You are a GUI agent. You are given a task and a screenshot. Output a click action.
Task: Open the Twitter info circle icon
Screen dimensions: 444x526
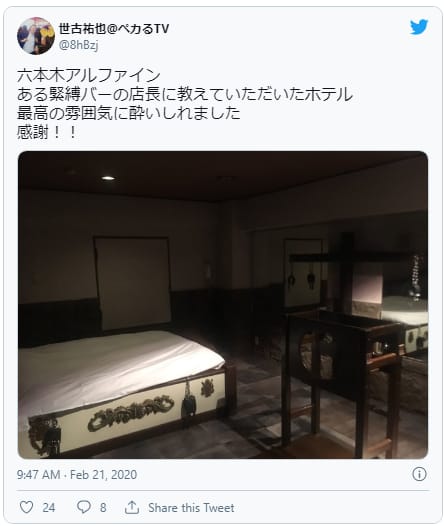point(419,474)
